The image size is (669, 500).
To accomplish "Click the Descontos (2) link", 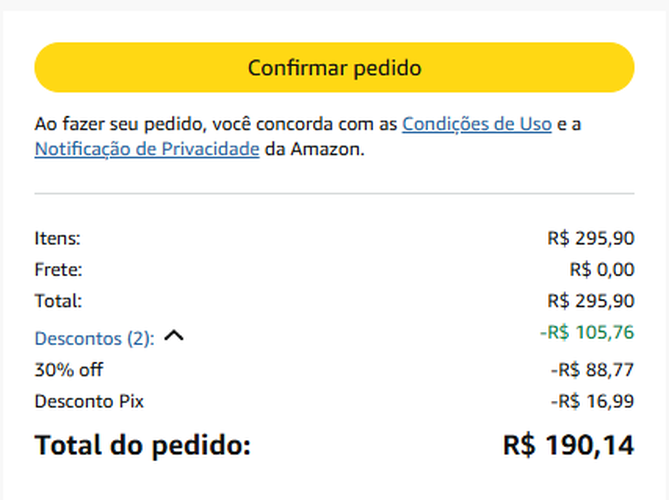I will click(94, 338).
